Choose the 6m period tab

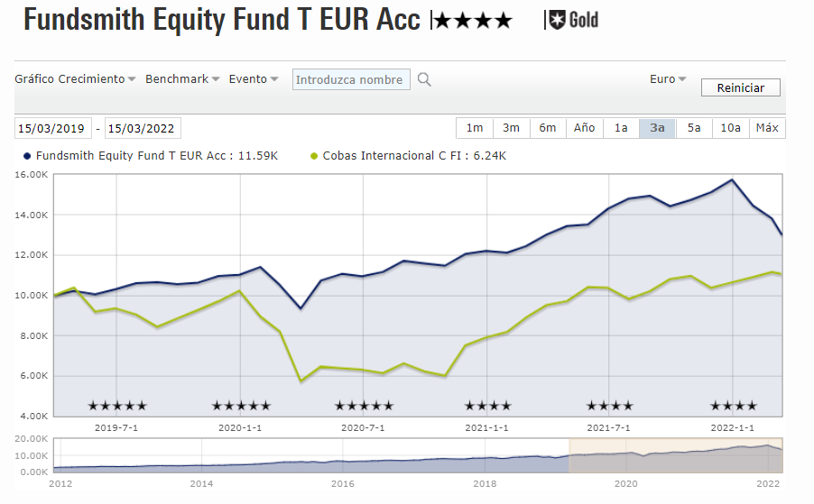coord(548,128)
